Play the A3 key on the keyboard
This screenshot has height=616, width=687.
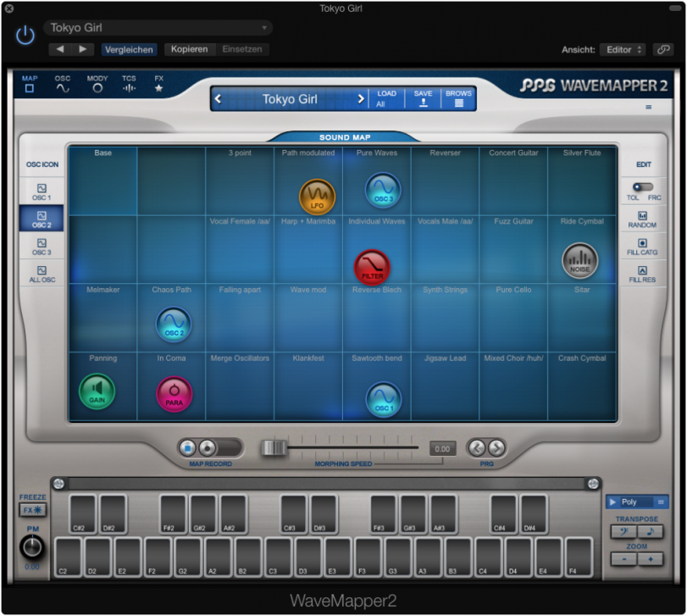[429, 557]
